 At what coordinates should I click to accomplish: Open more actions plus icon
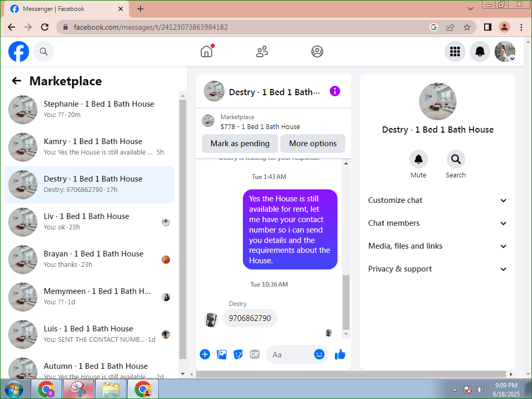click(205, 355)
